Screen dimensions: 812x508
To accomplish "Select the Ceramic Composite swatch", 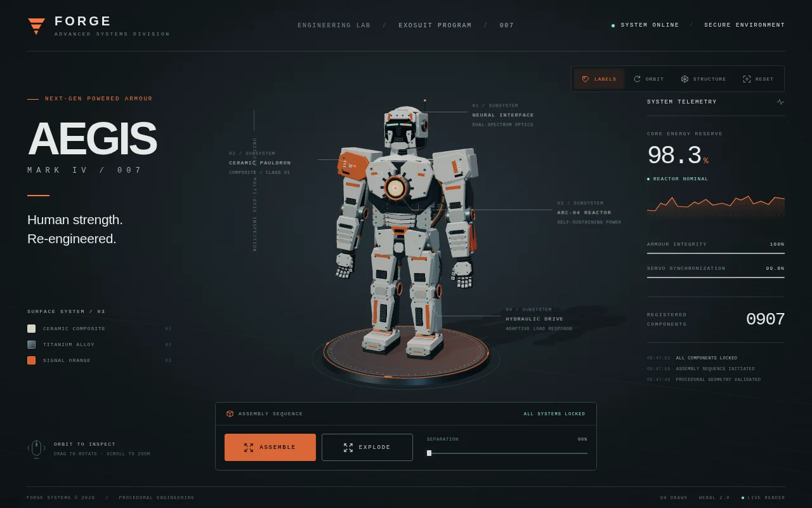I will [x=31, y=328].
